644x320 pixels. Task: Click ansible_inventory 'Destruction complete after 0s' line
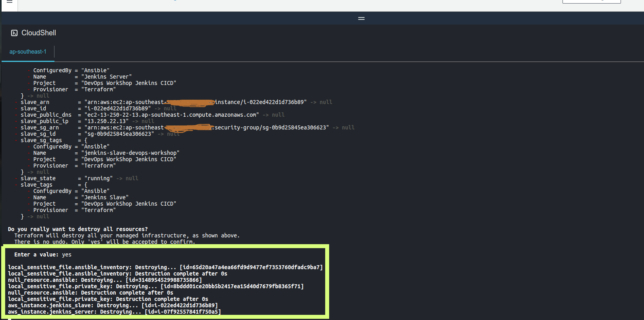pos(118,274)
